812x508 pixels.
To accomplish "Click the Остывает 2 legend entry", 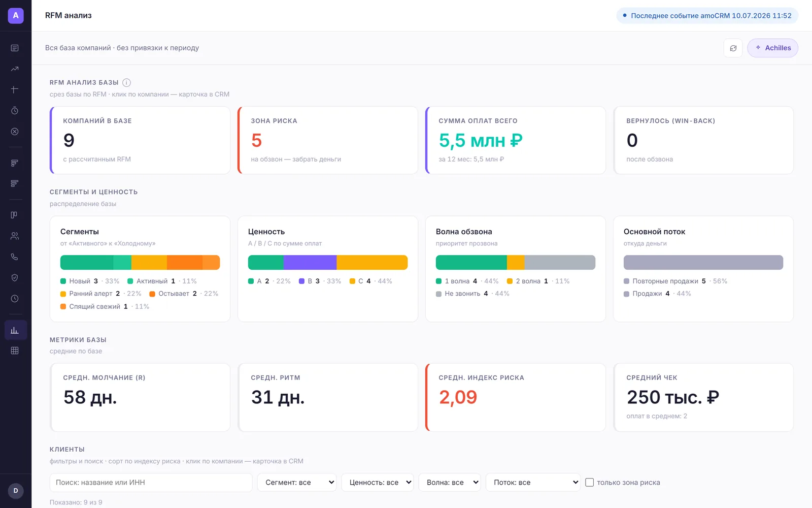I will click(184, 294).
